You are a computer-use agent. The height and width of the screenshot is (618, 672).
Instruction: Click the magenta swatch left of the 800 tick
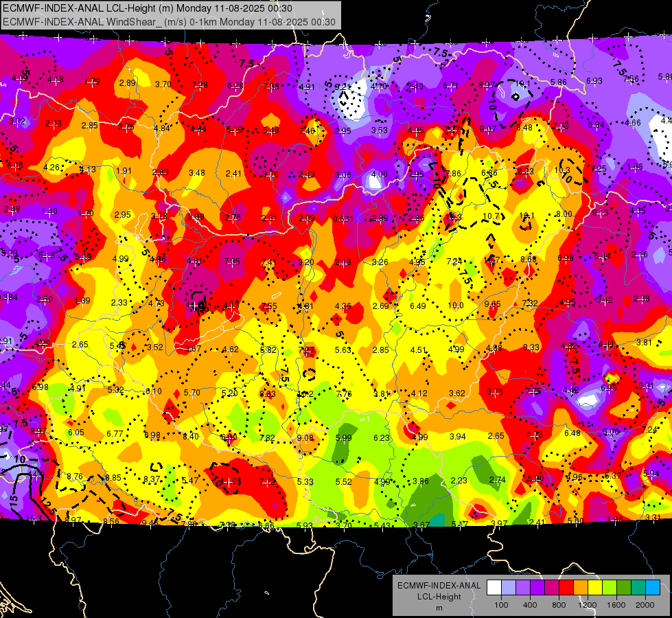552,588
